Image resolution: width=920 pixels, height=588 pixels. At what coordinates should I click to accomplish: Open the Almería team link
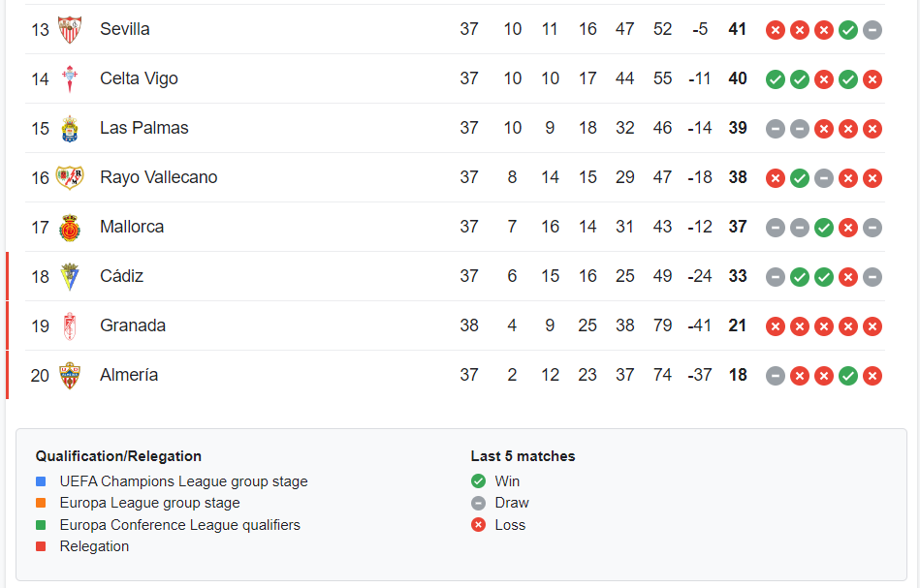tap(129, 376)
